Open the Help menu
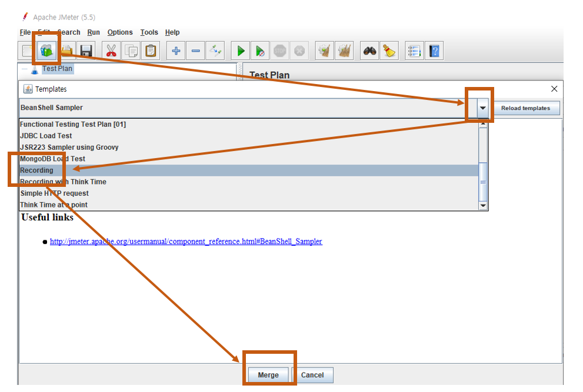583x392 pixels. [x=172, y=32]
